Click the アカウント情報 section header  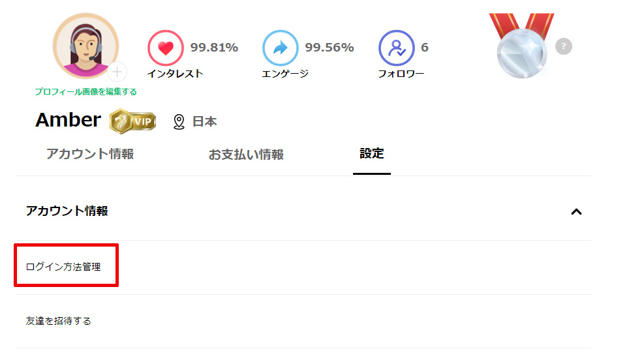[x=67, y=211]
